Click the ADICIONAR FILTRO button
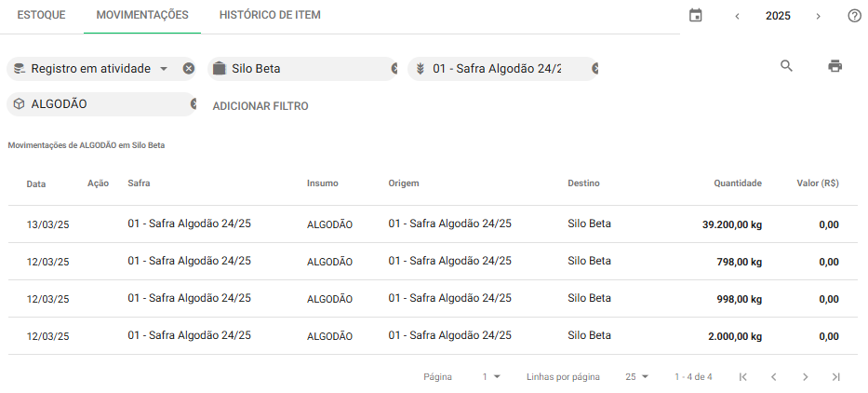 260,106
